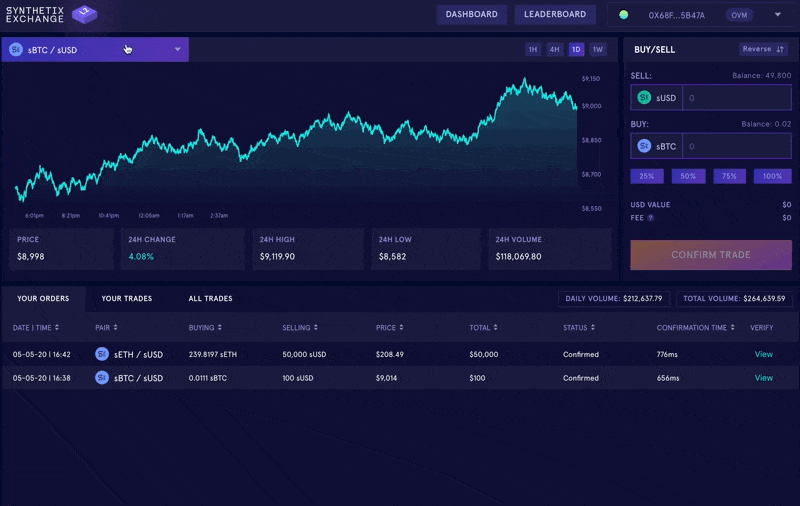Select the 1D chart timeframe
This screenshot has width=800, height=506.
(576, 49)
